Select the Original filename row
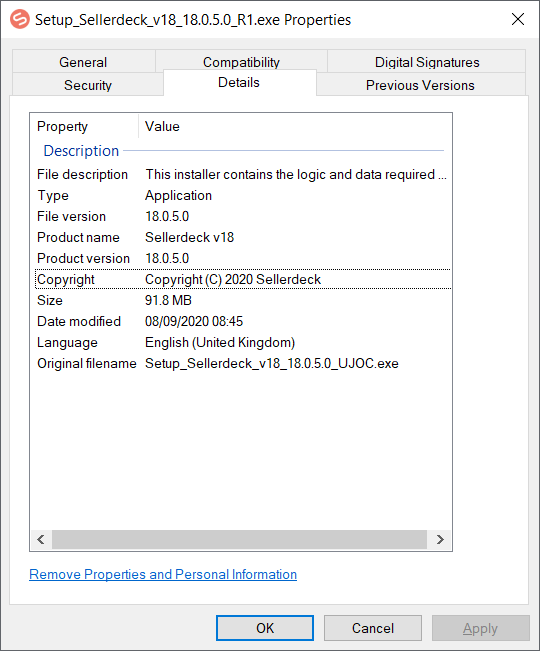The width and height of the screenshot is (540, 651). (x=242, y=363)
